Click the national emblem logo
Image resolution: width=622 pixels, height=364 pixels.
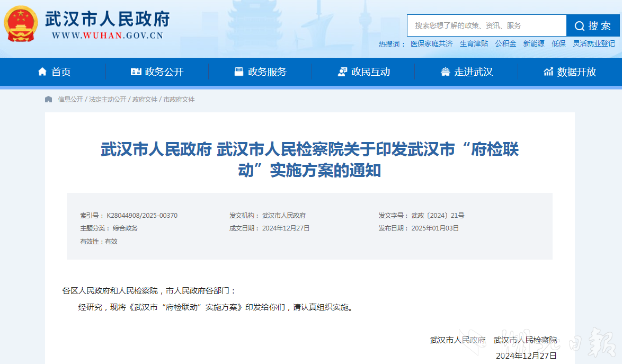[21, 24]
